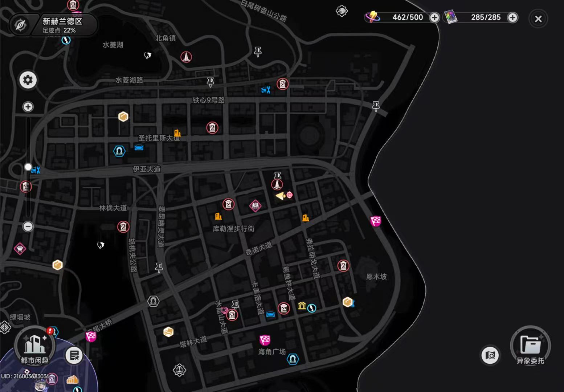Select the orange building icon above 弗拉明戈大道
The image size is (564, 392).
coord(306,218)
